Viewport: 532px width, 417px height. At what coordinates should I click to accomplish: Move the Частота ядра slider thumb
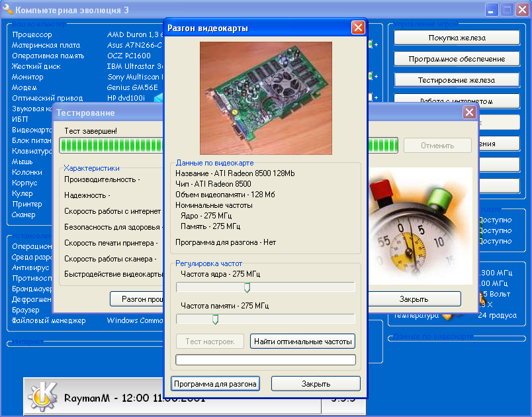247,287
